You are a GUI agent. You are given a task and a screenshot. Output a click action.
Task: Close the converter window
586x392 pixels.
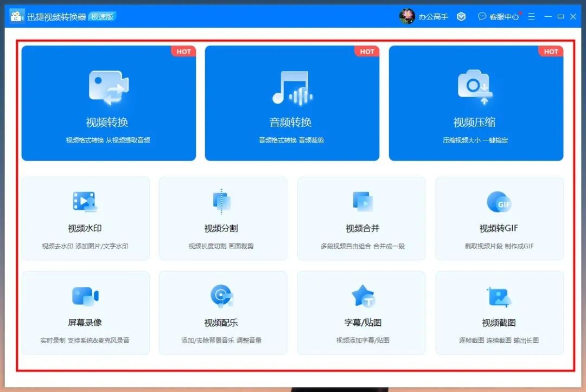tap(574, 16)
